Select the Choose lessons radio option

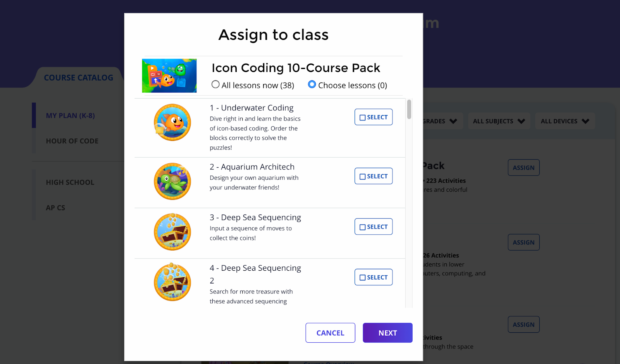312,84
